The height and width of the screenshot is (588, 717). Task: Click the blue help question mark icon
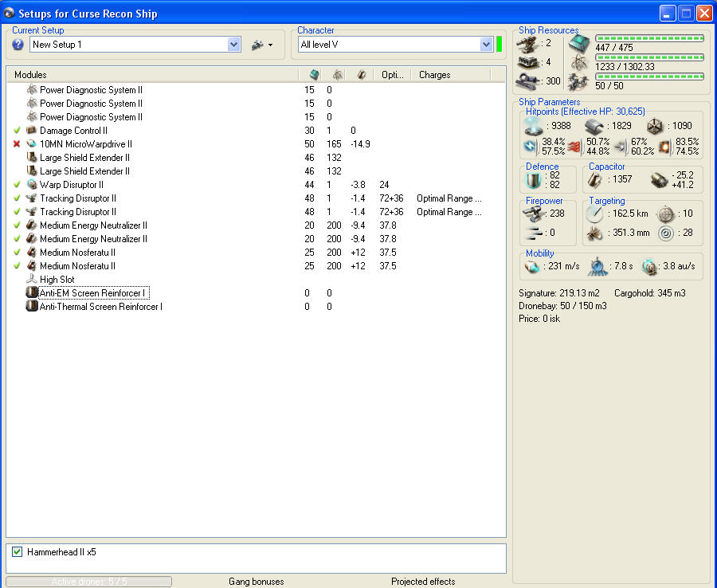pos(18,45)
